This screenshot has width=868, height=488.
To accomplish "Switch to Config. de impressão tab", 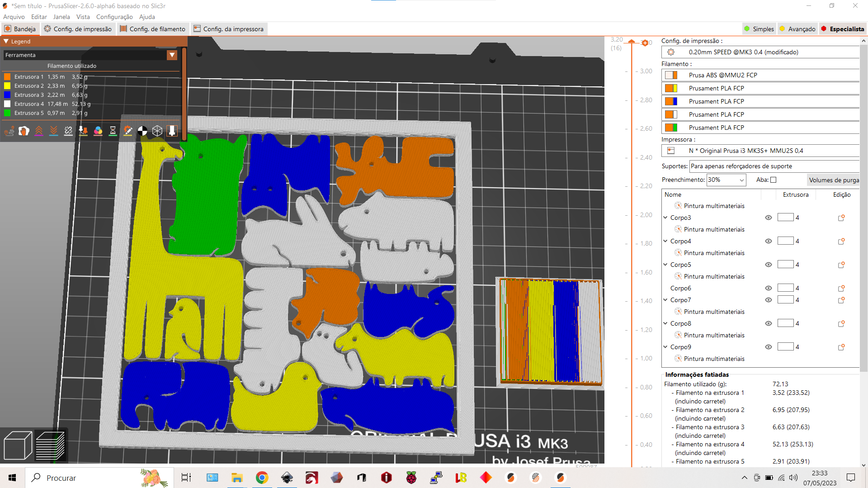I will [78, 29].
